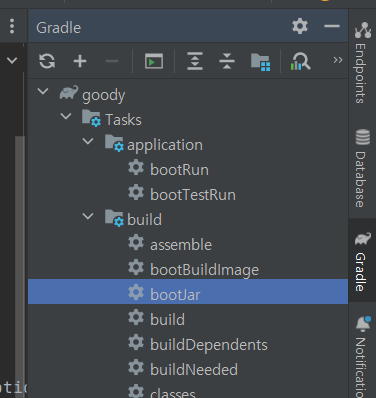The width and height of the screenshot is (376, 398).
Task: Collapse the goody project node
Action: tap(43, 91)
